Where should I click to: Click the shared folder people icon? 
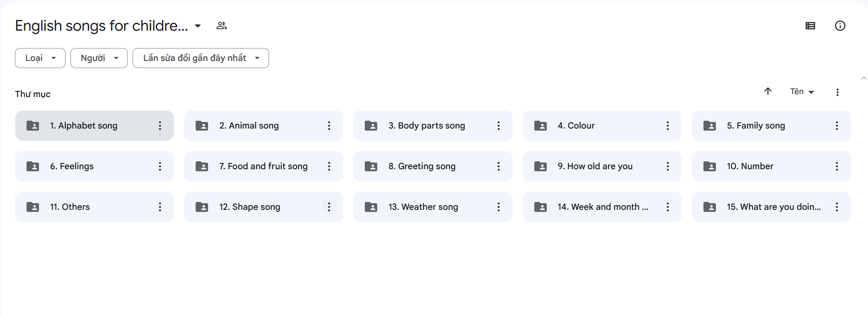point(221,26)
